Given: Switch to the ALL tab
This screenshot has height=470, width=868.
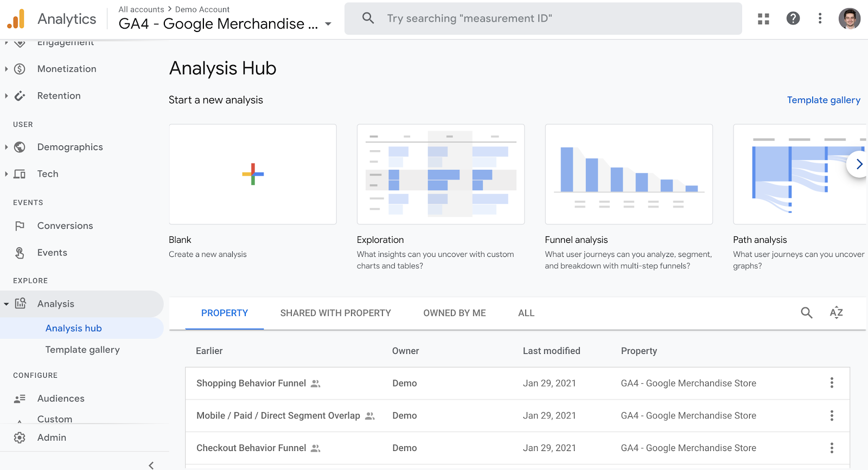Looking at the screenshot, I should point(526,313).
